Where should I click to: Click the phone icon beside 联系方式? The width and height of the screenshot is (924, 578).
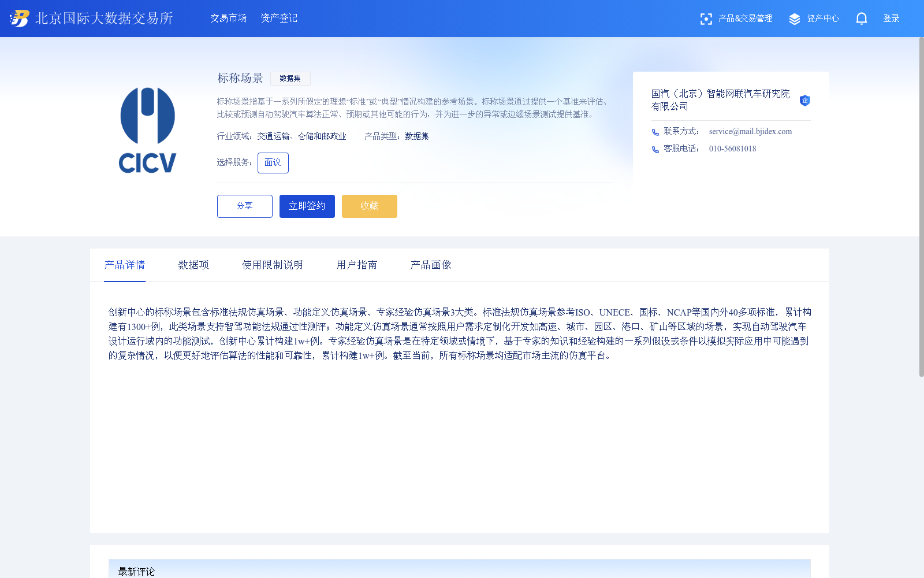pos(655,132)
